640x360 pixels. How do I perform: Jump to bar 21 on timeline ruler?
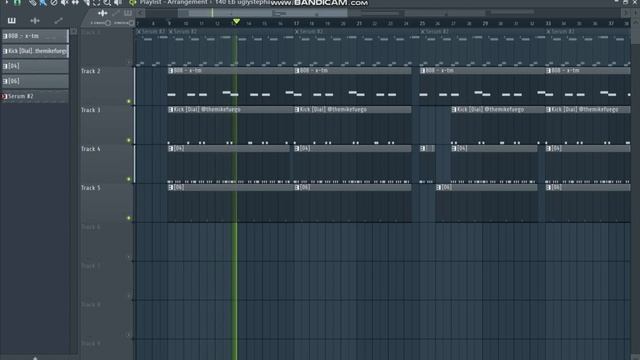click(359, 24)
